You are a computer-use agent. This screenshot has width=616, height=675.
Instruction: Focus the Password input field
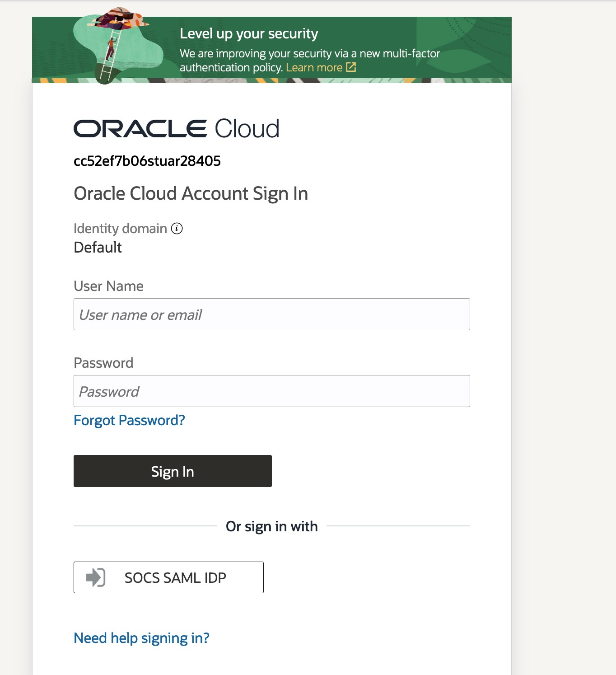pyautogui.click(x=271, y=391)
